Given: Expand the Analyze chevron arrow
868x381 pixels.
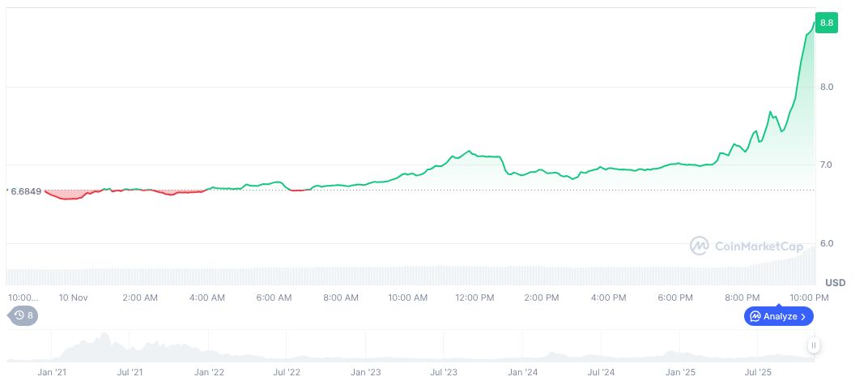Looking at the screenshot, I should [x=803, y=316].
